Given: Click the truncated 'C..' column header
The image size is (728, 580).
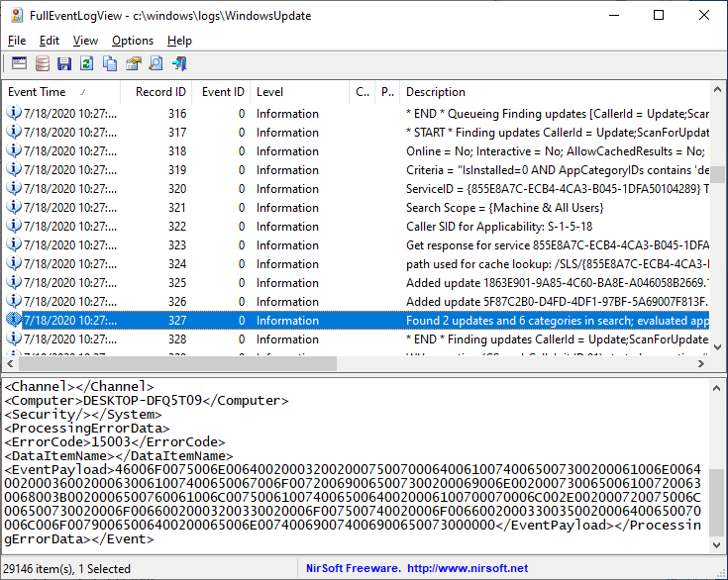Looking at the screenshot, I should (362, 92).
